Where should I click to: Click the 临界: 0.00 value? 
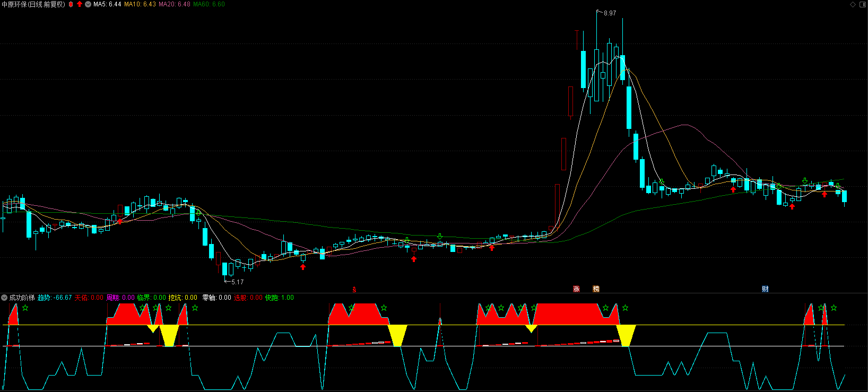click(152, 298)
